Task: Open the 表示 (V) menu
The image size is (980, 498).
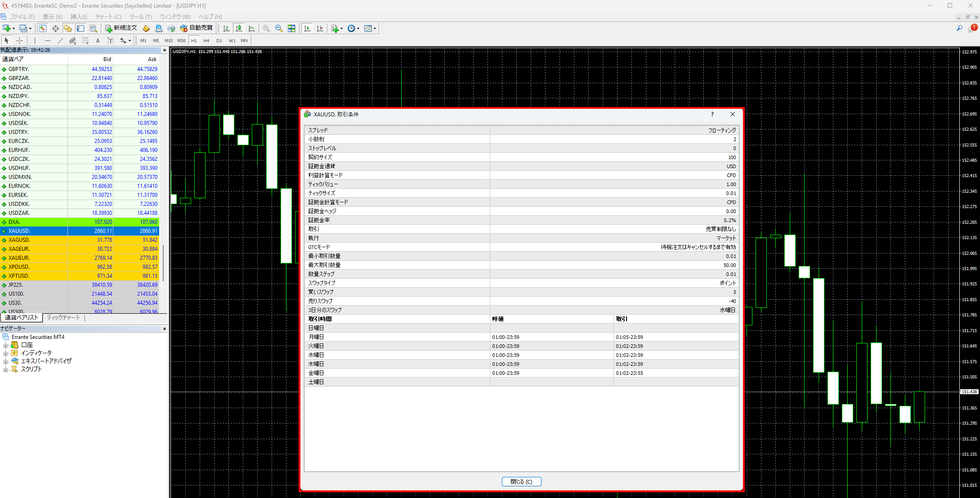Action: [52, 17]
